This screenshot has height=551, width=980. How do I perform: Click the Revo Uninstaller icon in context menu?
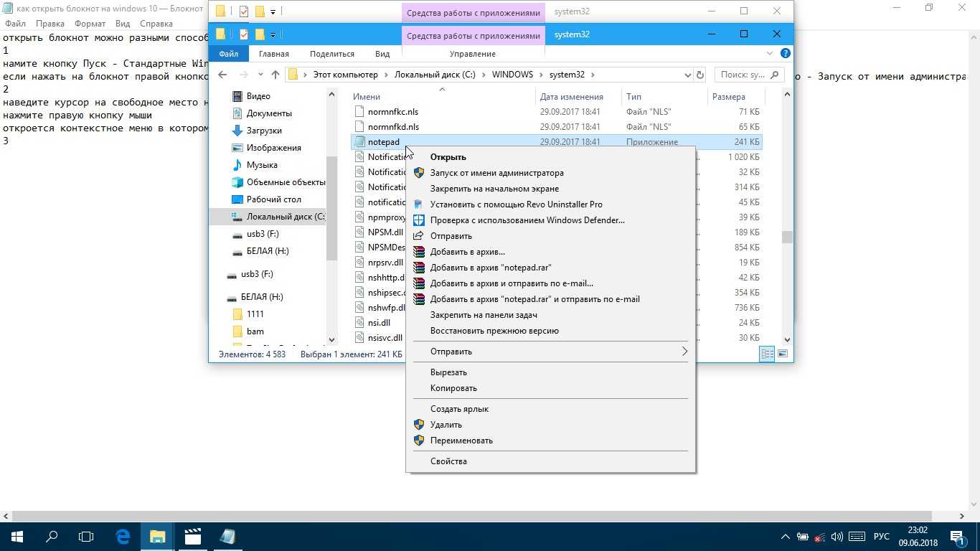point(419,204)
